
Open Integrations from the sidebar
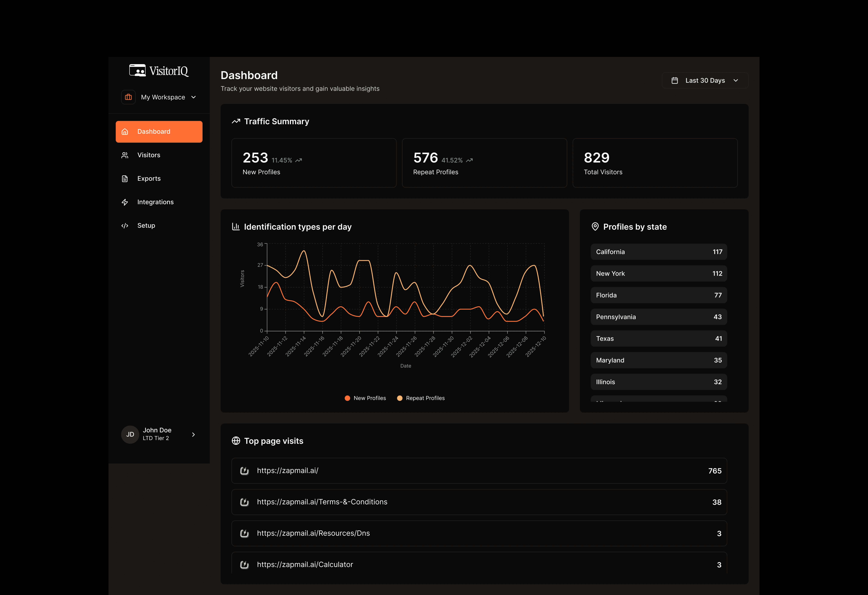pyautogui.click(x=155, y=202)
